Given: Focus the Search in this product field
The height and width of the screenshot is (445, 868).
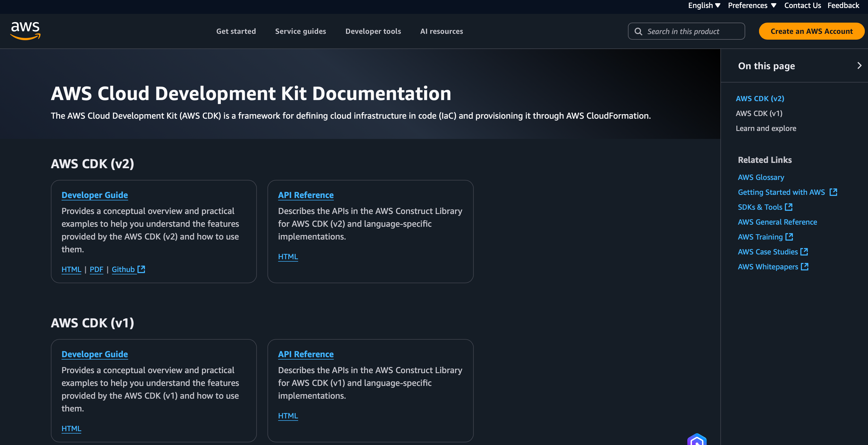Looking at the screenshot, I should pyautogui.click(x=686, y=31).
